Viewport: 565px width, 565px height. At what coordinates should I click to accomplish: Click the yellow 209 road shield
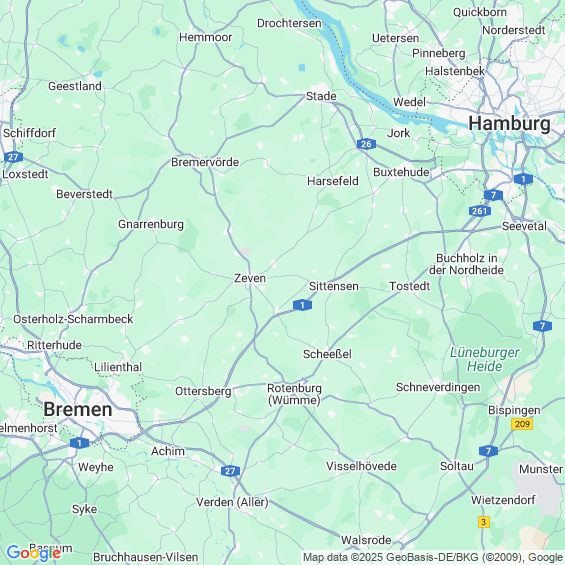(522, 424)
